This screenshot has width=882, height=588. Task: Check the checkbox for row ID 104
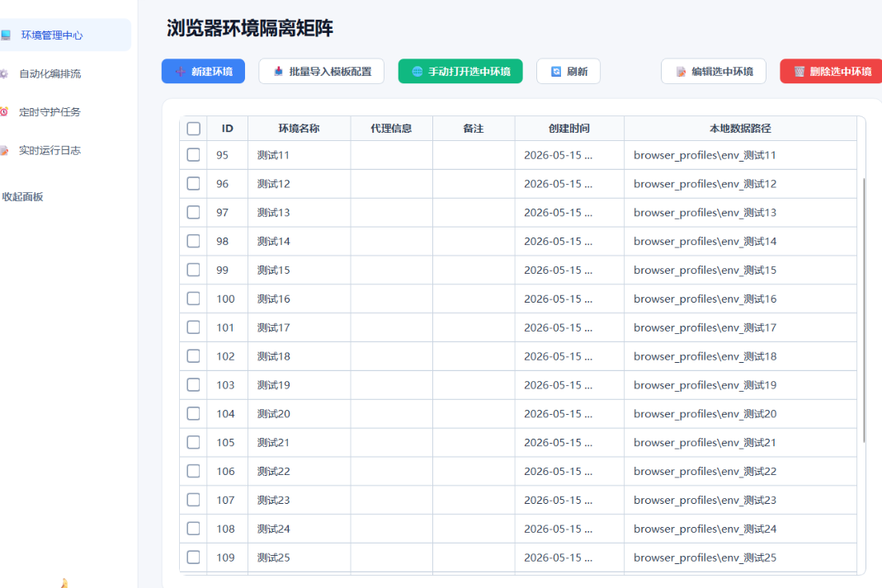194,414
